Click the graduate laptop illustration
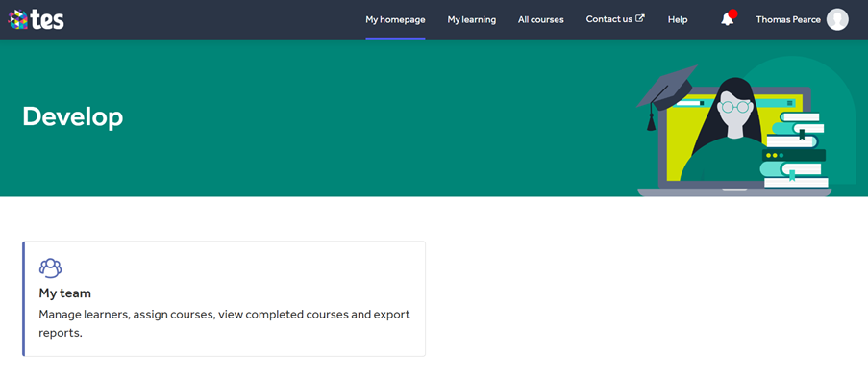 (x=747, y=126)
